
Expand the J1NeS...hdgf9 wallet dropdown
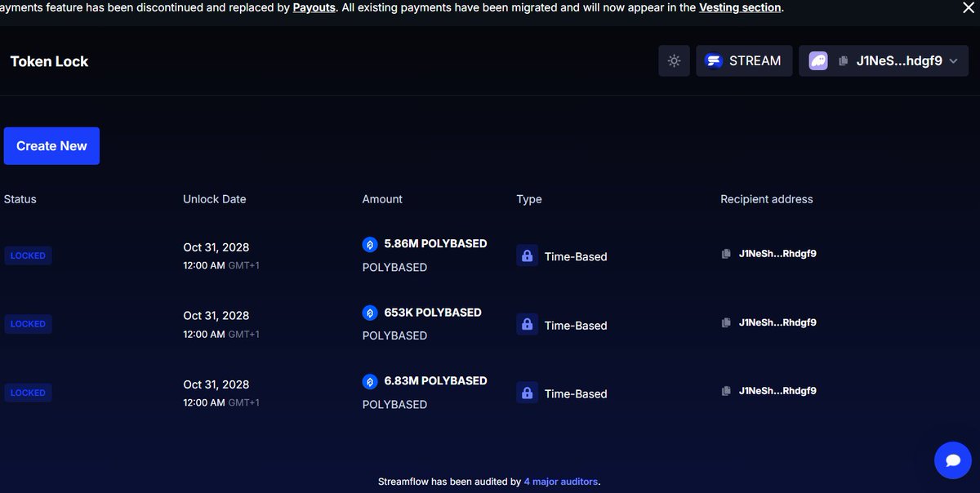coord(952,61)
